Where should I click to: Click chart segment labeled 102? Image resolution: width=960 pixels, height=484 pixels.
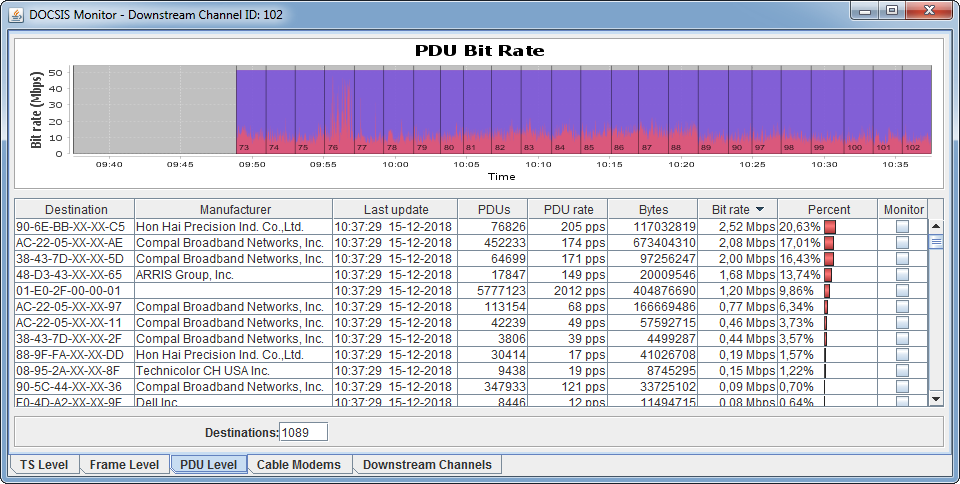[x=917, y=110]
